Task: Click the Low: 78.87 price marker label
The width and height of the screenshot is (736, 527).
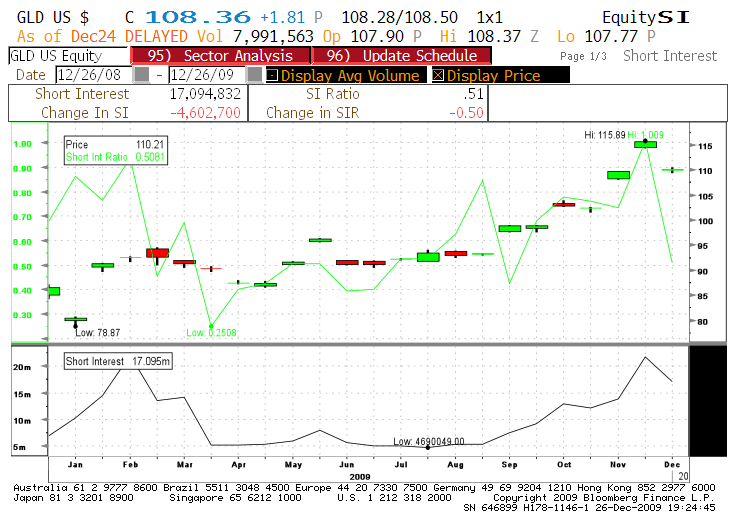Action: [98, 333]
